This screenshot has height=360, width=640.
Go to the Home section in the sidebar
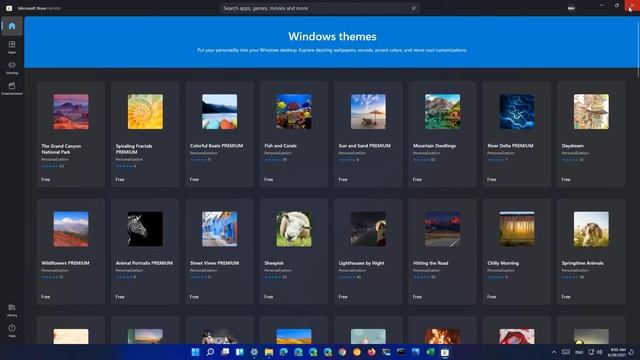[x=12, y=26]
